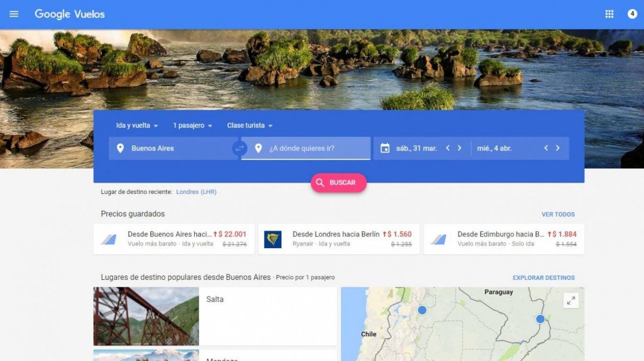
Task: Click the BUSCAR search button
Action: (338, 183)
